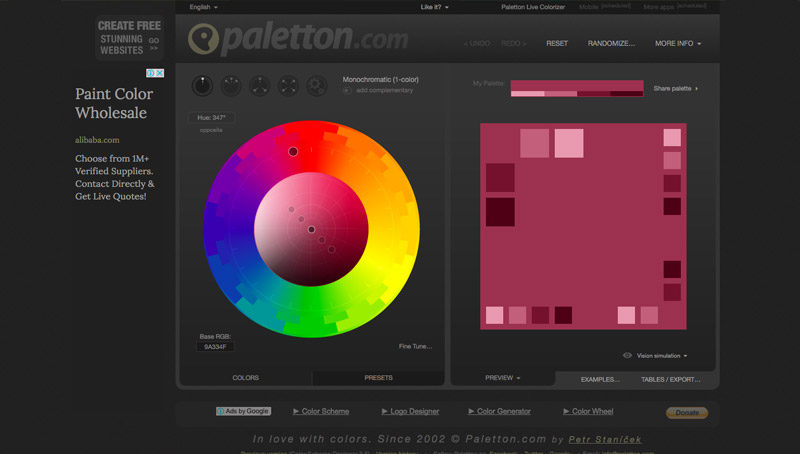Enable the add complementary option

click(347, 90)
